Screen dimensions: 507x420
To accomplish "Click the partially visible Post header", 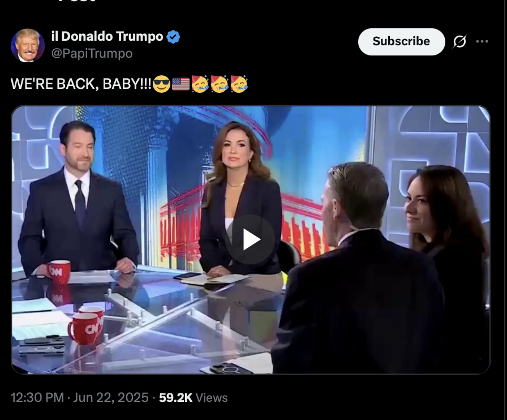I will tap(77, 1).
